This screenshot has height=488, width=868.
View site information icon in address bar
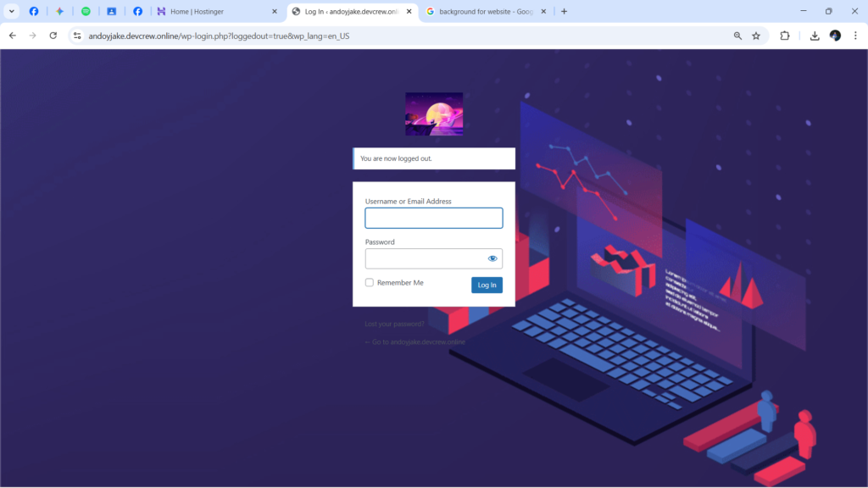[x=77, y=36]
